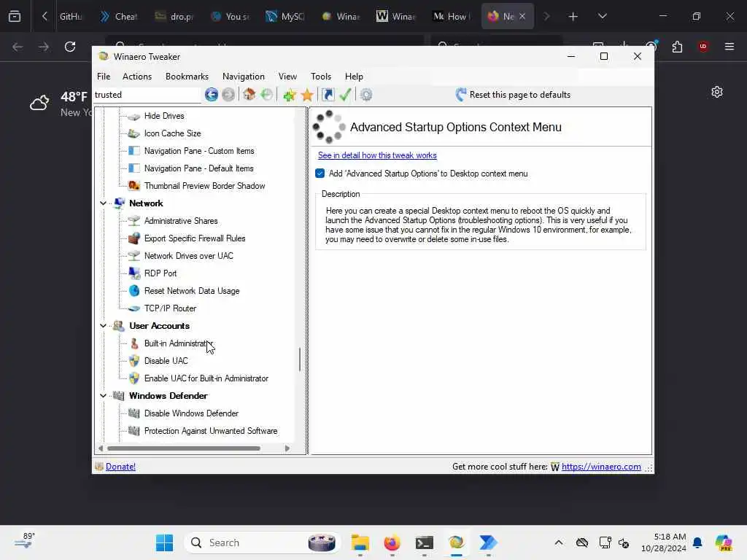Select Icon Cache Size tree item
Screen dimensions: 747x560
click(172, 133)
